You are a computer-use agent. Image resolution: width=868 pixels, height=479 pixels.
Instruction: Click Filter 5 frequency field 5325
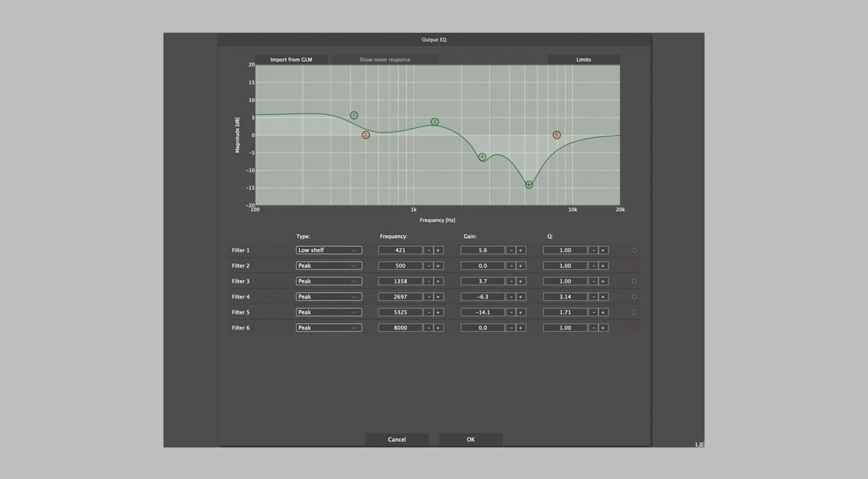pyautogui.click(x=400, y=312)
